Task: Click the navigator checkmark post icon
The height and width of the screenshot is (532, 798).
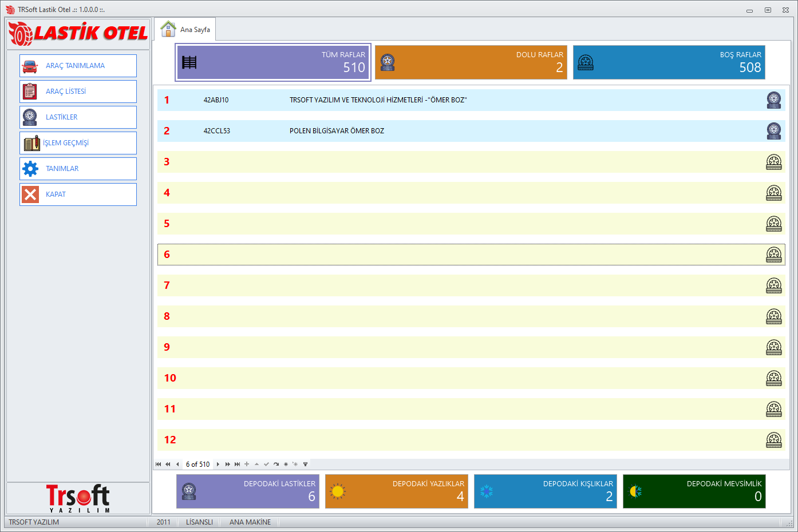Action: (x=266, y=464)
